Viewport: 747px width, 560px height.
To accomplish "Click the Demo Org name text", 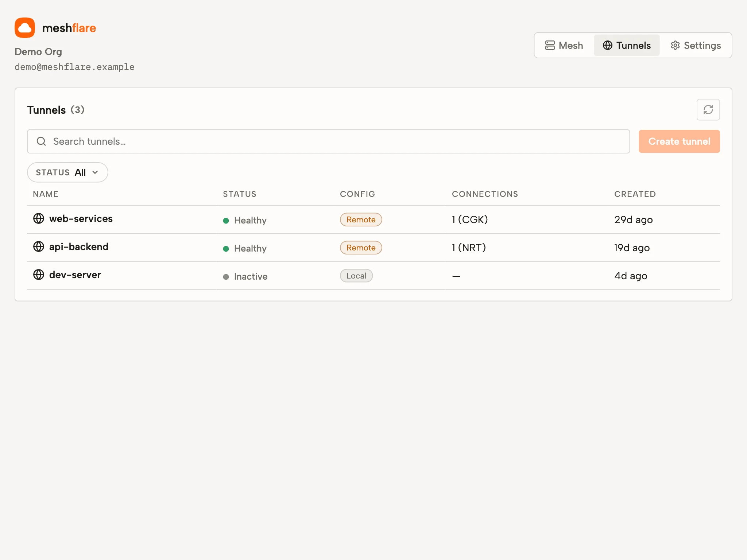I will tap(38, 52).
